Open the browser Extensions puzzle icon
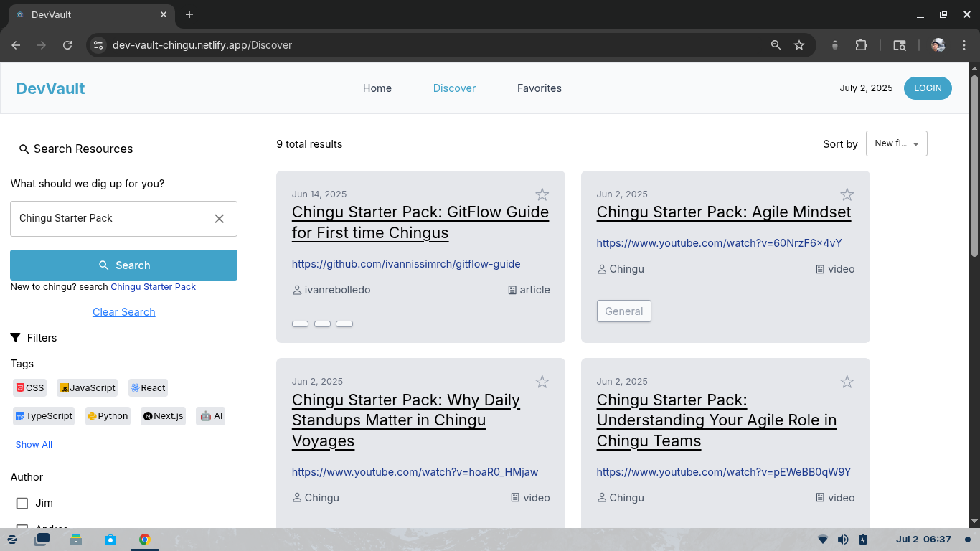This screenshot has width=980, height=551. click(x=861, y=45)
